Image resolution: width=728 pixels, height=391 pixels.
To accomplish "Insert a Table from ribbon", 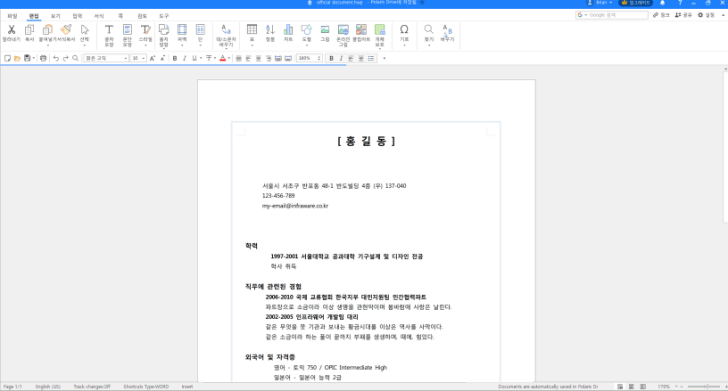I will click(x=252, y=35).
